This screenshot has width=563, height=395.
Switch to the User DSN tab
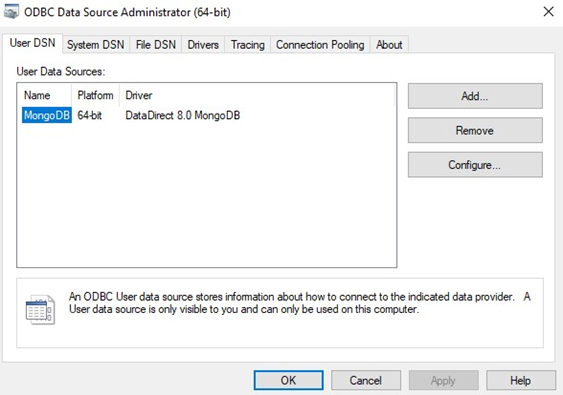pos(32,43)
